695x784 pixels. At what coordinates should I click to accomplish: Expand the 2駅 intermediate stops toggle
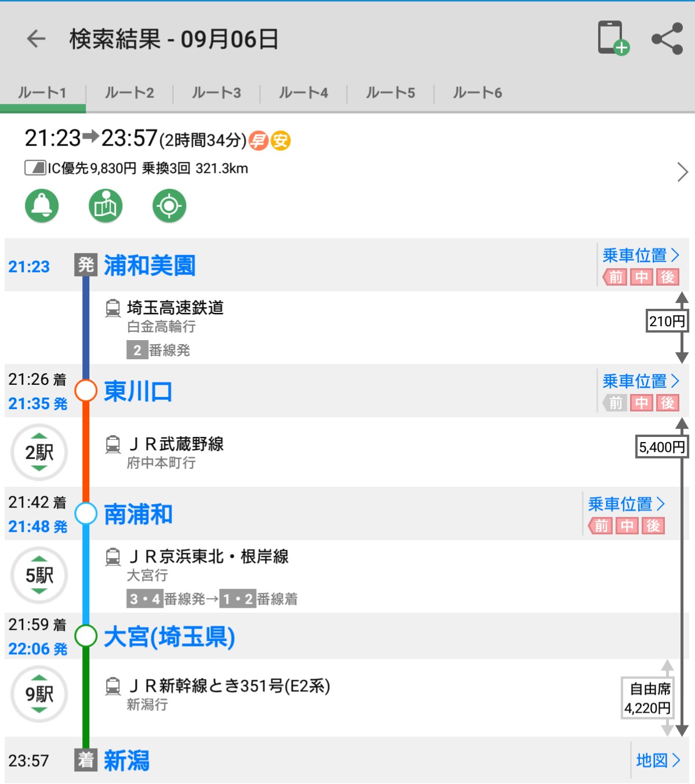tap(39, 452)
